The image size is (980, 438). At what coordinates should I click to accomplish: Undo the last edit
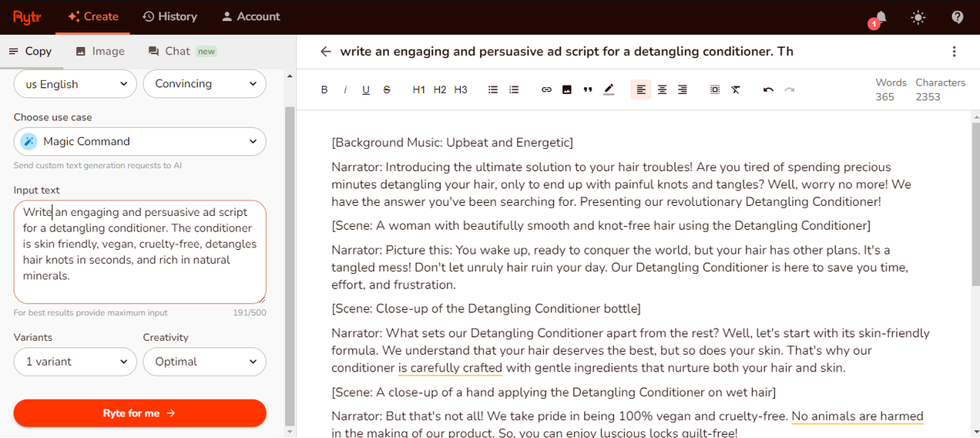click(x=768, y=89)
